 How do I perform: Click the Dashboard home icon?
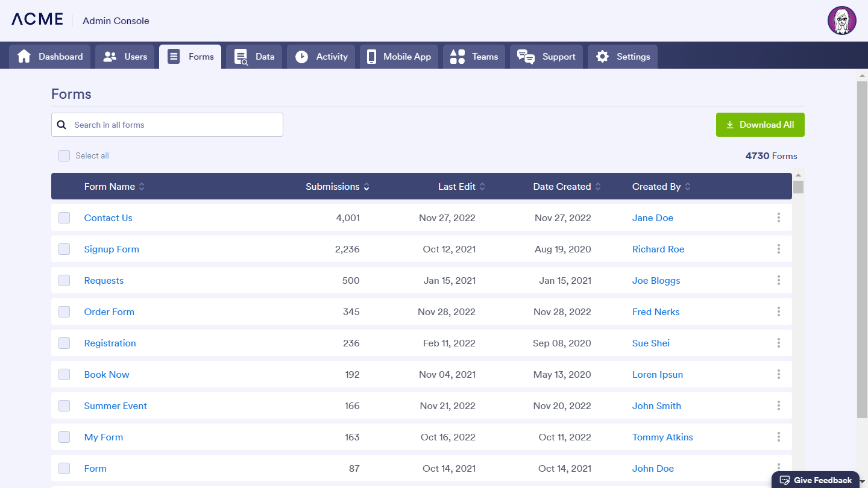pyautogui.click(x=24, y=57)
